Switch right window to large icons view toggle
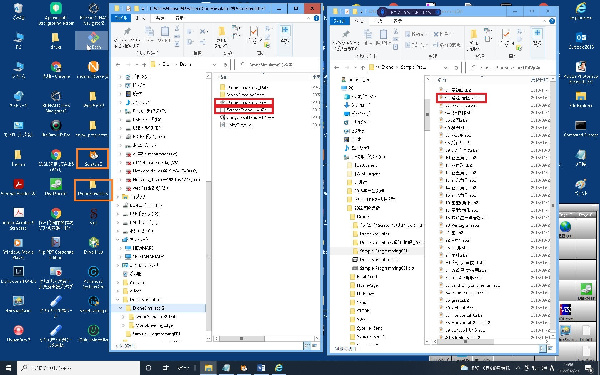The width and height of the screenshot is (600, 375). click(x=550, y=348)
